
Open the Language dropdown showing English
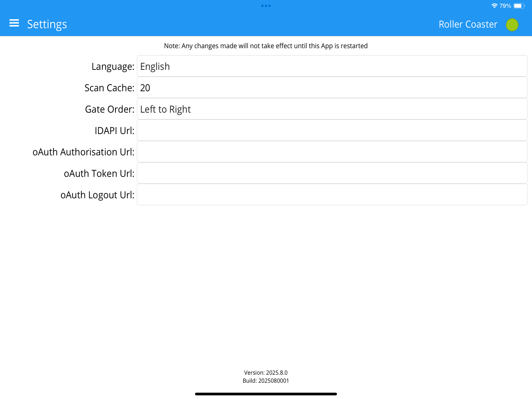coord(332,66)
